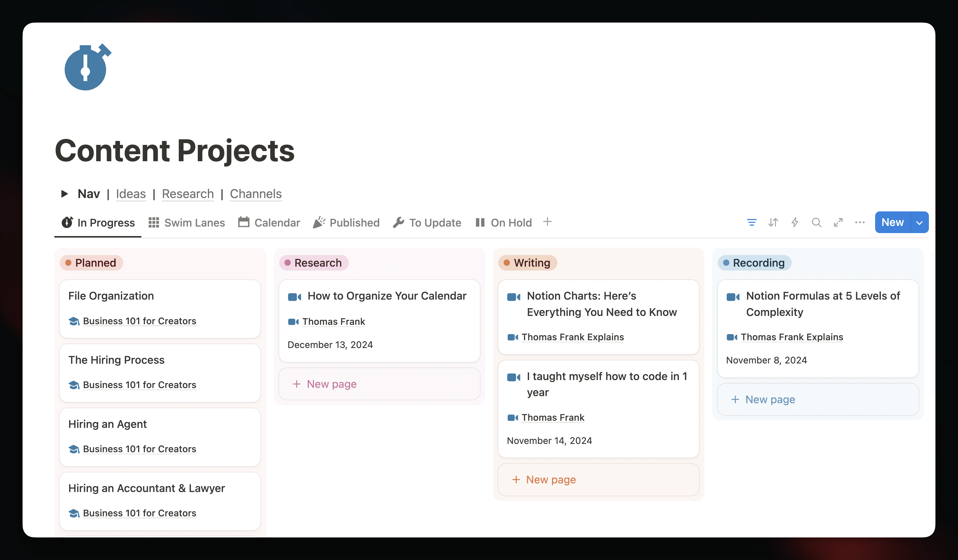Open Business 101 link under The Hiring Process
958x560 pixels.
point(140,385)
